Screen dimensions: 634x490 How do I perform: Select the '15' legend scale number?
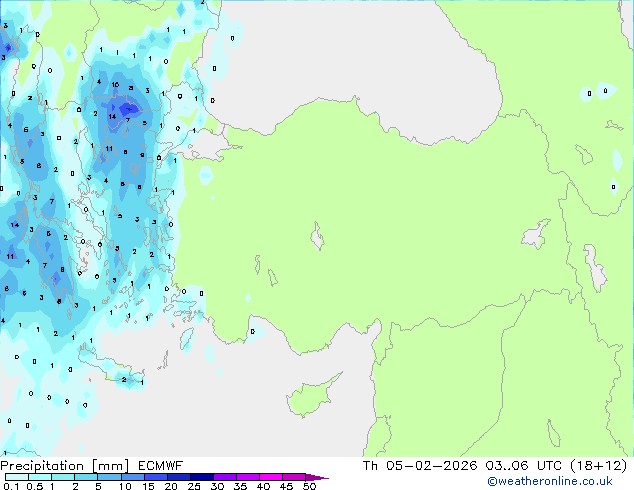point(148,486)
